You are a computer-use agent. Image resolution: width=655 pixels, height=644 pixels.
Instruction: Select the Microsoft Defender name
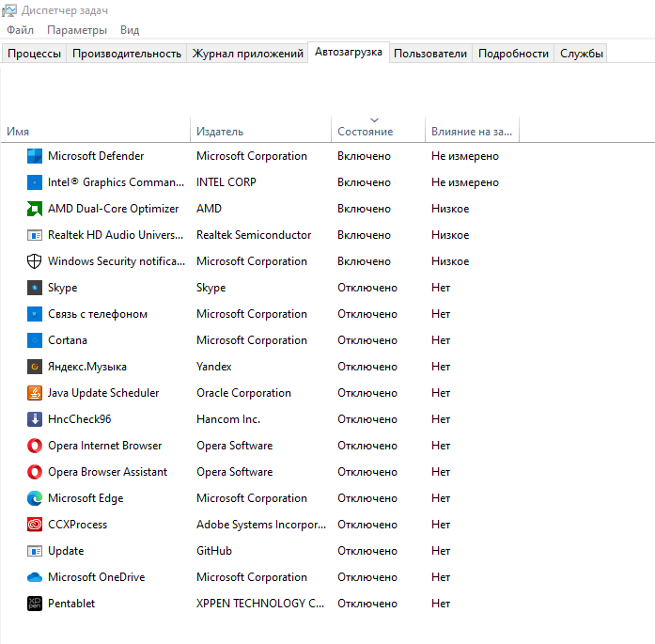(96, 156)
